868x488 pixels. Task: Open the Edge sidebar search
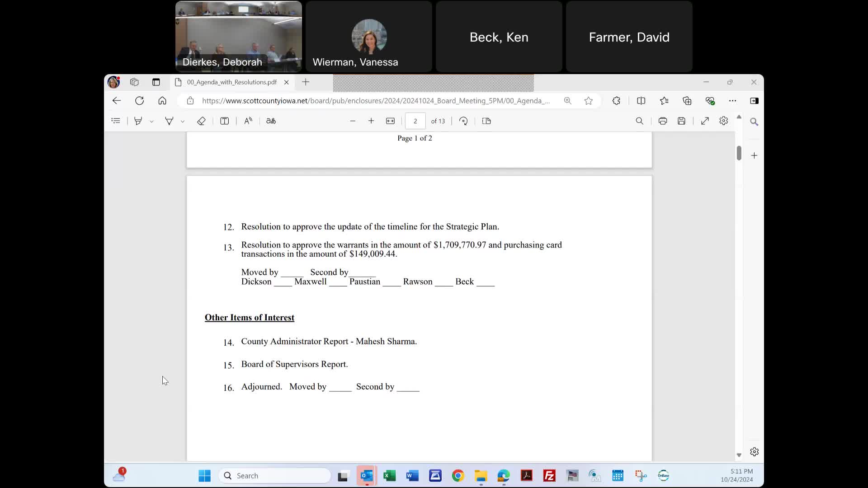[x=754, y=122]
